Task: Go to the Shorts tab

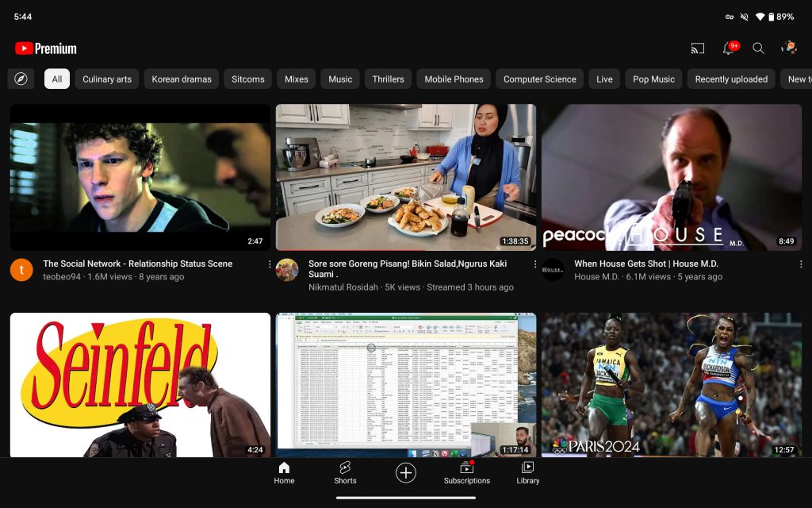Action: 345,473
